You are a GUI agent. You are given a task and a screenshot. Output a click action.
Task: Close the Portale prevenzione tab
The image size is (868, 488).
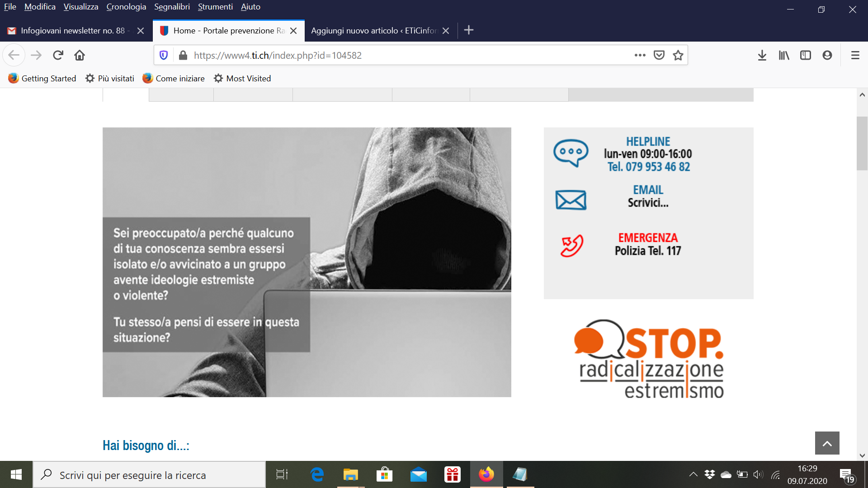[293, 31]
